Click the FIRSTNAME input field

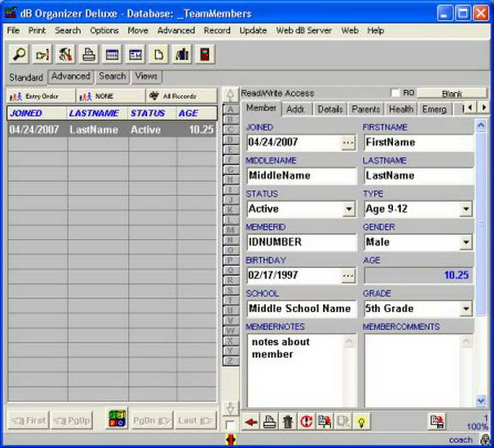click(419, 143)
